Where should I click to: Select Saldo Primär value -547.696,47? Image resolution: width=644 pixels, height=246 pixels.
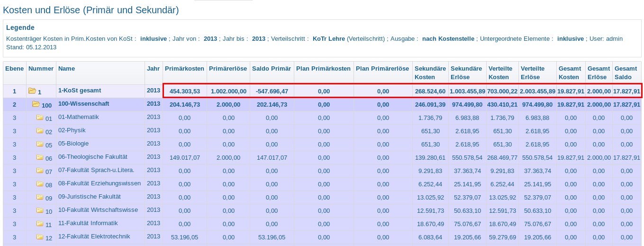272,91
